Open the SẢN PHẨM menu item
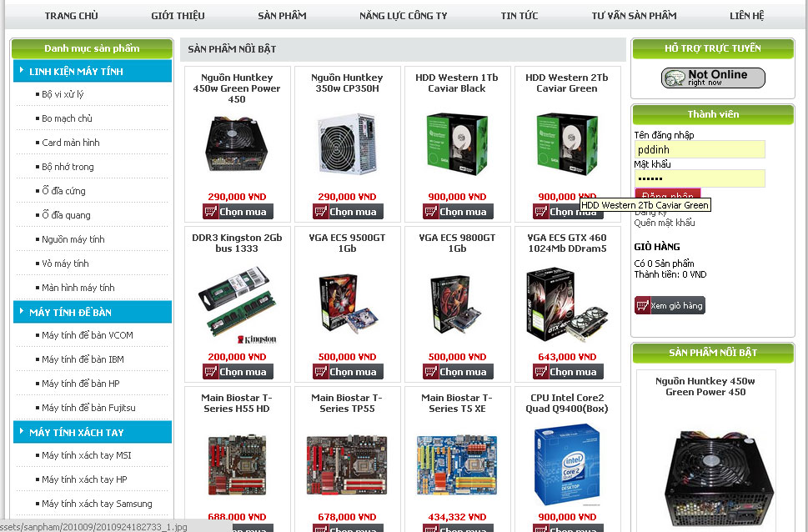 coord(282,16)
